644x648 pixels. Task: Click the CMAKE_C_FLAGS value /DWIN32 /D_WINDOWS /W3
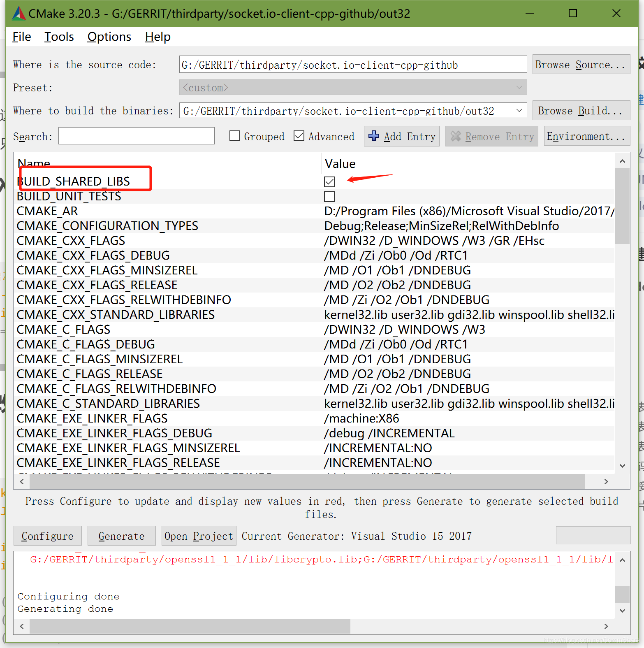(405, 330)
